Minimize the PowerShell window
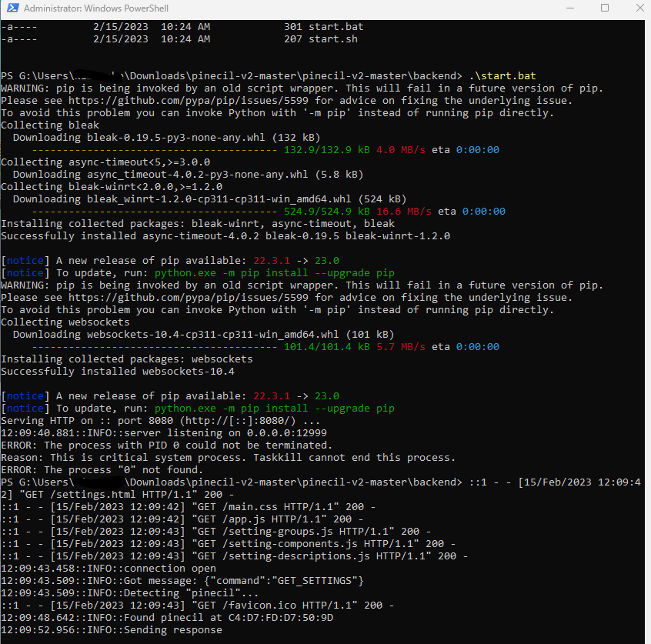The height and width of the screenshot is (644, 651). pyautogui.click(x=568, y=8)
